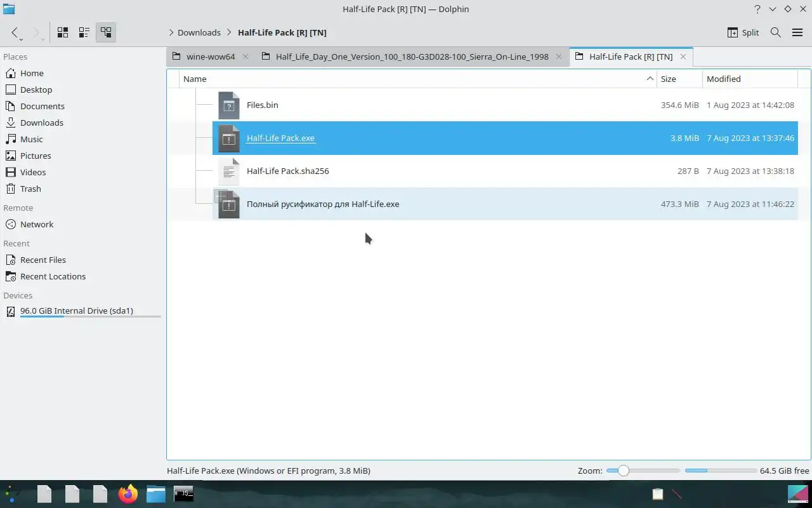Image resolution: width=812 pixels, height=508 pixels.
Task: Sort by Size column header
Action: tap(679, 79)
